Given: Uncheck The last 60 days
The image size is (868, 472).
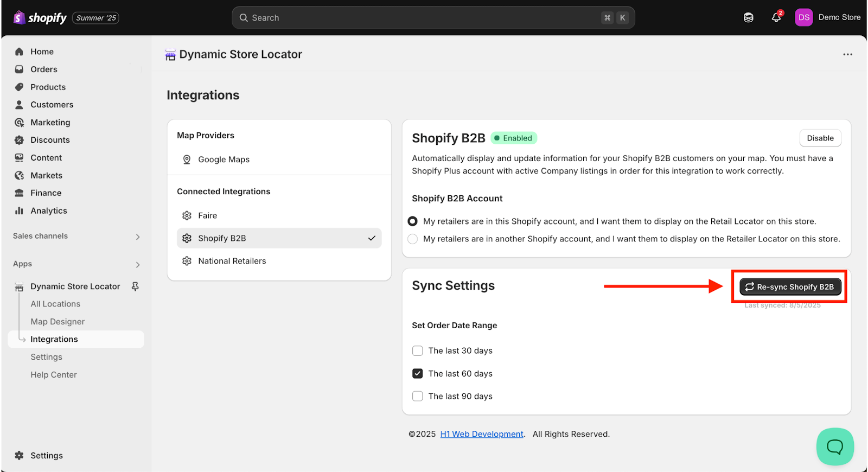Looking at the screenshot, I should pyautogui.click(x=418, y=374).
